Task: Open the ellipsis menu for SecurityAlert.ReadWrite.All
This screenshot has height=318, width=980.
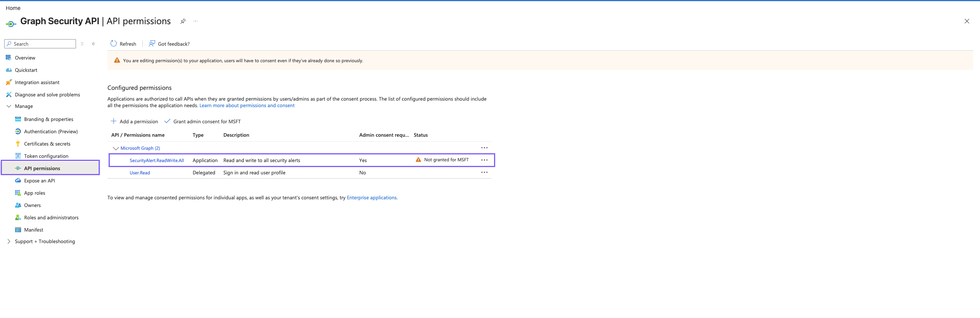Action: [x=484, y=160]
